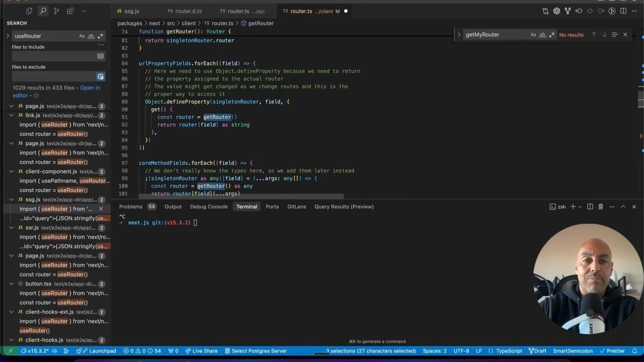Collapse the button.tsx search results
The width and height of the screenshot is (644, 362).
12,284
